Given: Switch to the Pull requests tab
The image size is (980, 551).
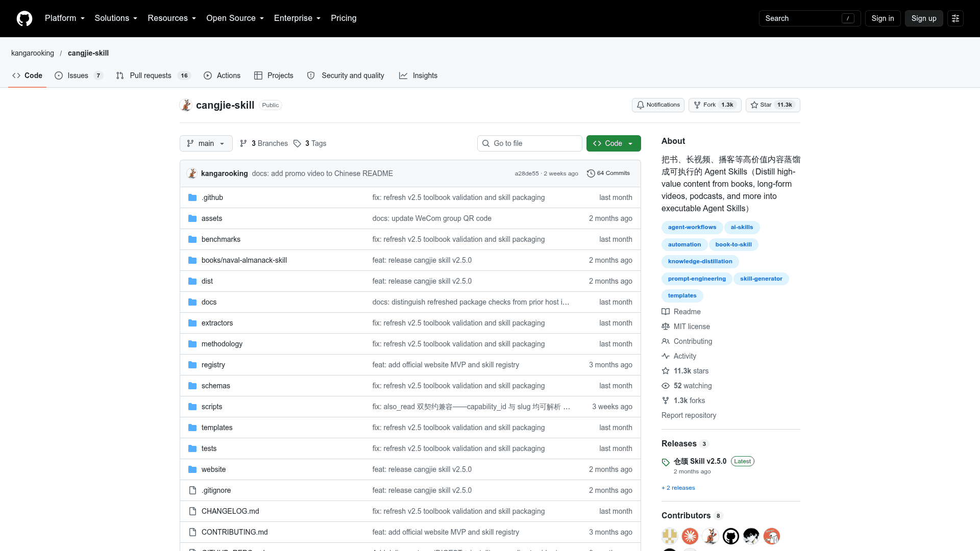Looking at the screenshot, I should 153,76.
